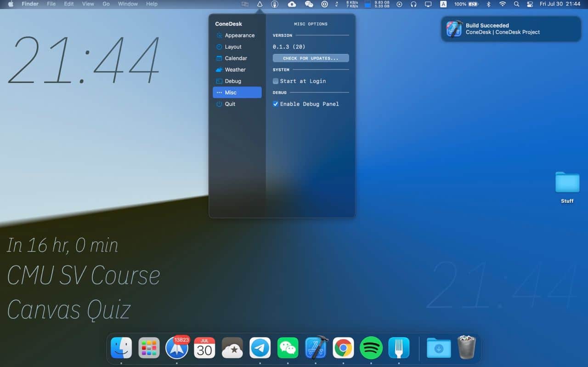Enable Start at Login checkbox
588x367 pixels.
tap(276, 81)
